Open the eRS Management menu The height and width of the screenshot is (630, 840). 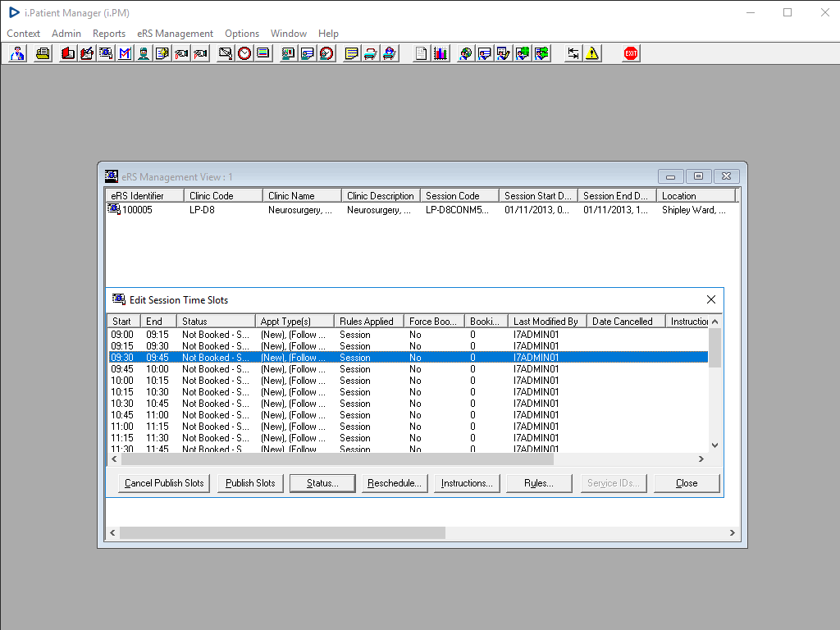pyautogui.click(x=176, y=33)
